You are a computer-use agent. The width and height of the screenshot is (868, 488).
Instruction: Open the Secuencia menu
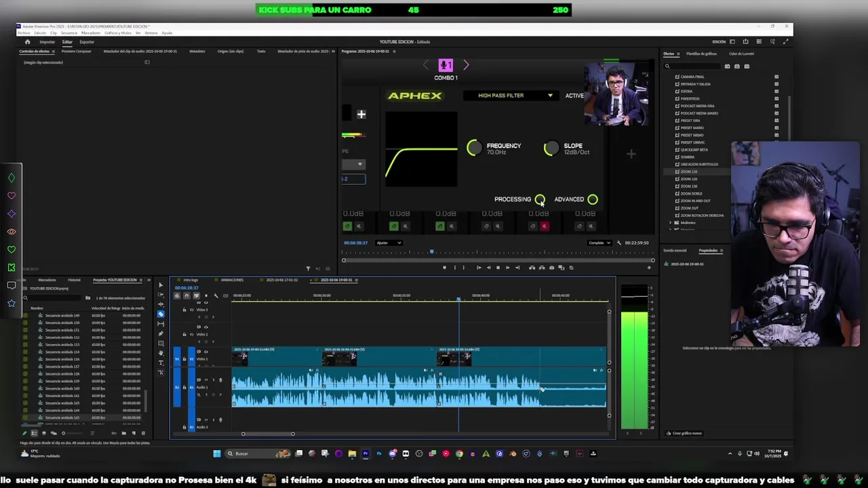click(x=69, y=33)
